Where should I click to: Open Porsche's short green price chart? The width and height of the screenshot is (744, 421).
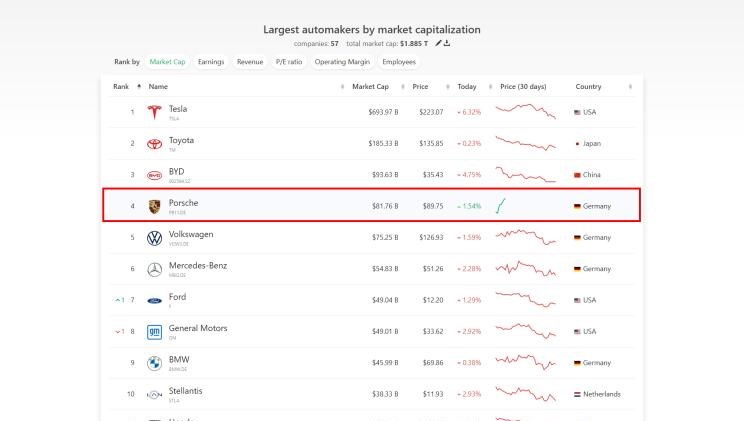click(501, 206)
